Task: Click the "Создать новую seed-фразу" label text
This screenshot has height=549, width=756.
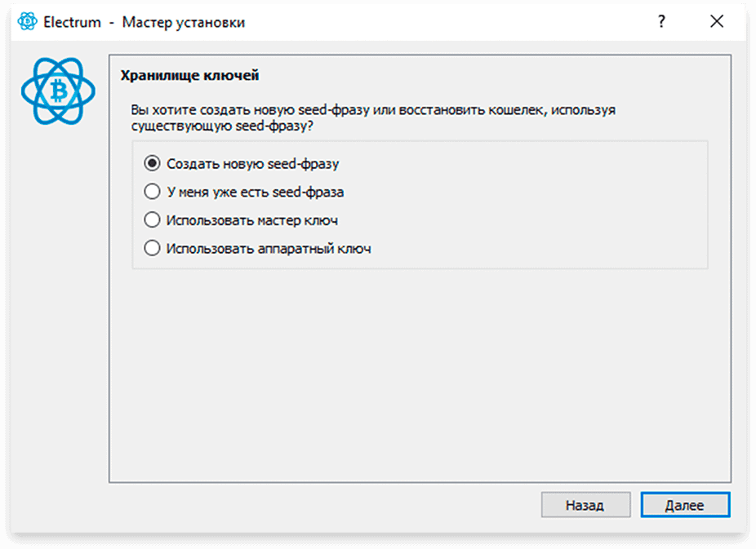Action: click(x=252, y=164)
